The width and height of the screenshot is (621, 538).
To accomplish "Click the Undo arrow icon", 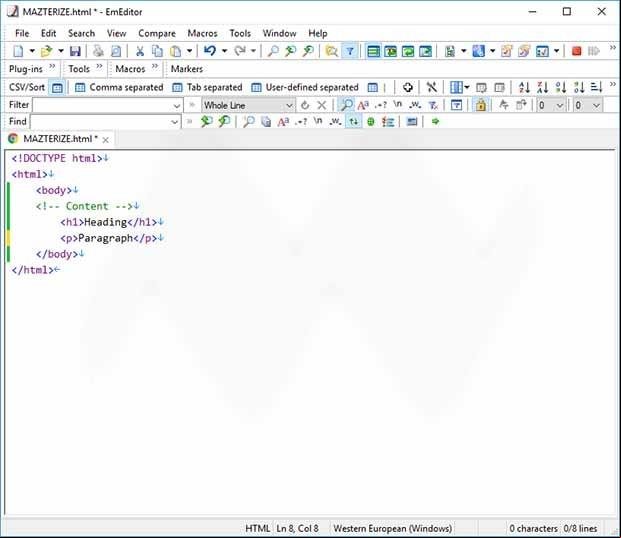I will tap(210, 51).
